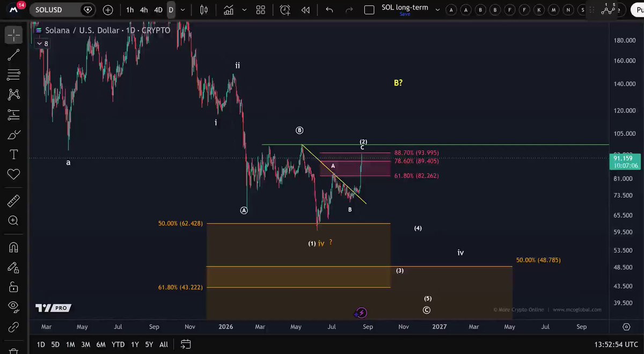The image size is (644, 354).
Task: Toggle the layout select checkbox
Action: point(369,10)
